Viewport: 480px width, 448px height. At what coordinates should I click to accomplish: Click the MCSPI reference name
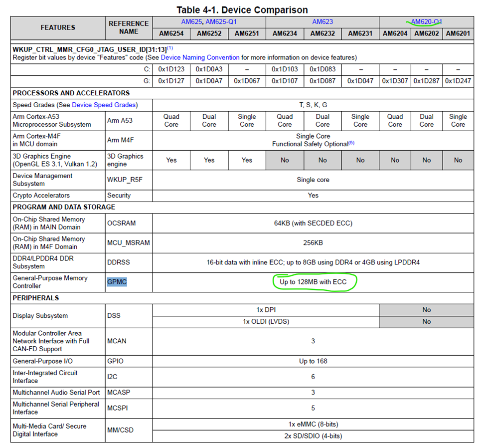click(117, 408)
